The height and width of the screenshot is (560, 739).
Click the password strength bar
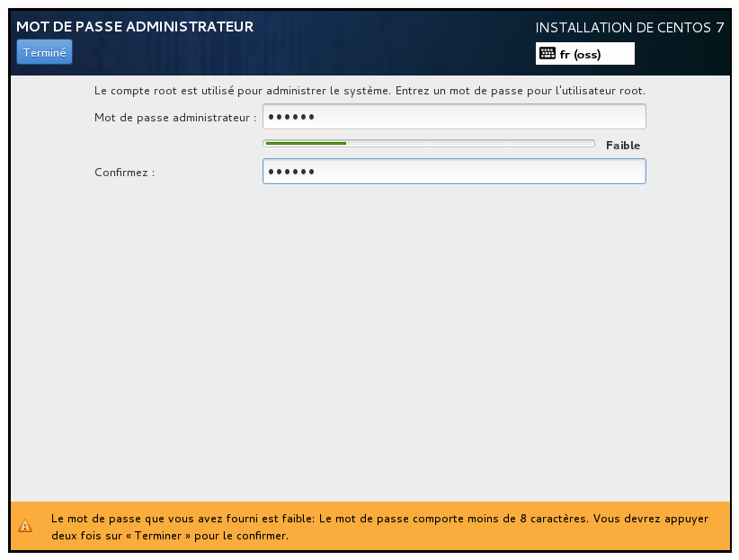coord(429,143)
